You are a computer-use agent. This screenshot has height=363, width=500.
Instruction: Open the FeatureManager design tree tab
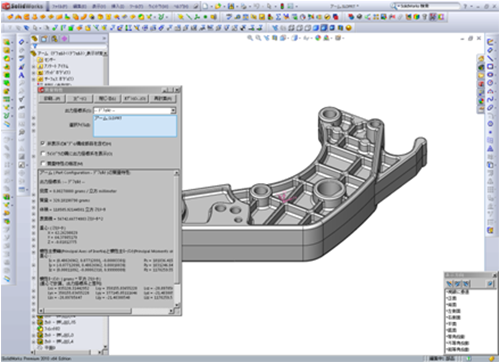point(34,39)
